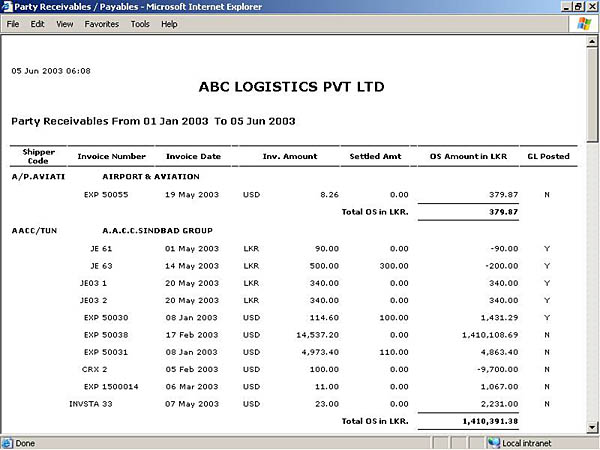Open the Favorites menu

pyautogui.click(x=101, y=24)
